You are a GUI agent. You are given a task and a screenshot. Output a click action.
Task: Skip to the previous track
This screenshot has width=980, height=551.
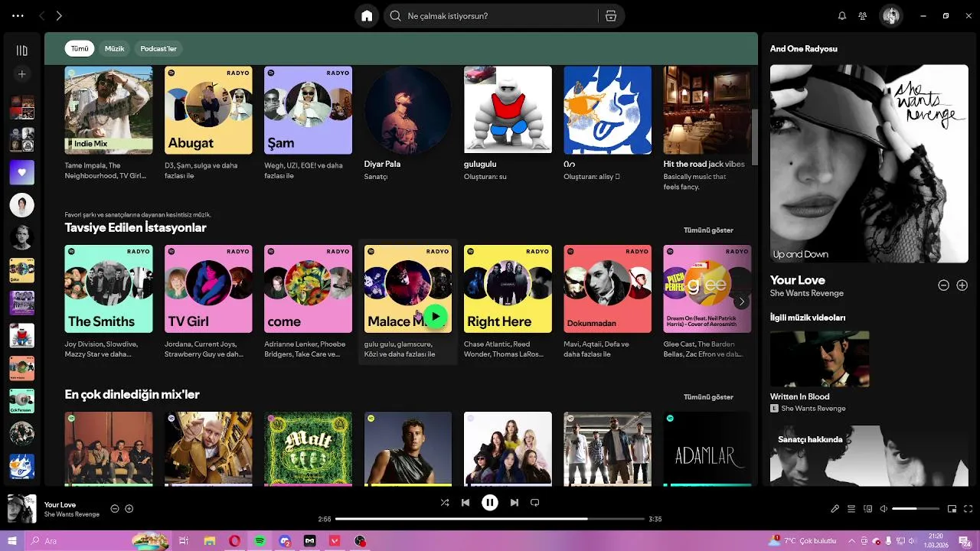click(x=465, y=503)
